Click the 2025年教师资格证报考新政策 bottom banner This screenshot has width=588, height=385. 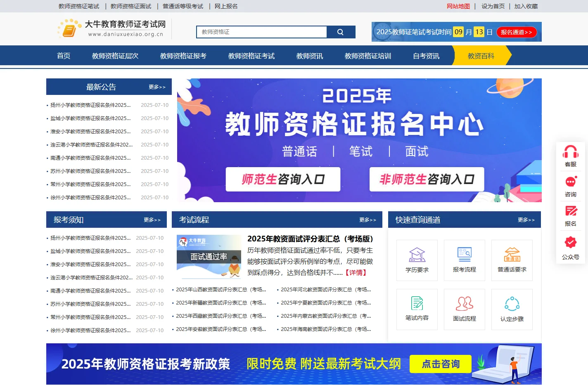tap(294, 364)
